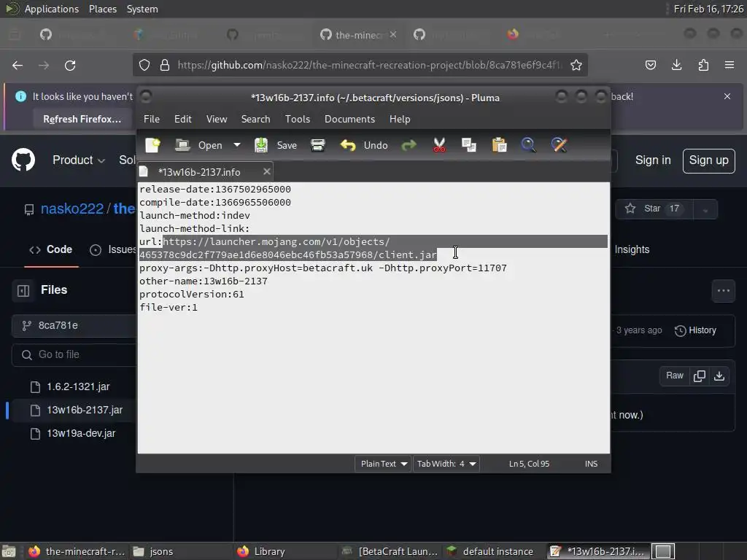Image resolution: width=747 pixels, height=560 pixels.
Task: Open Firefox extensions menu
Action: point(703,65)
